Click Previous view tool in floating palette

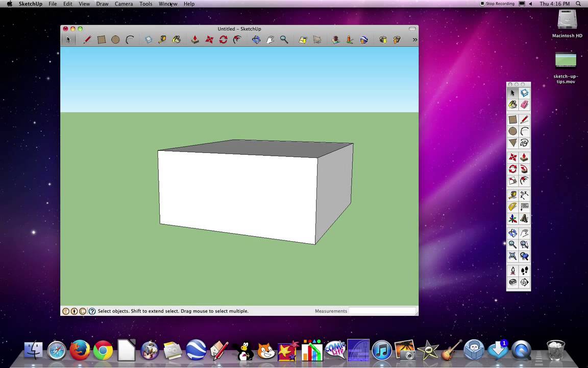coord(524,257)
